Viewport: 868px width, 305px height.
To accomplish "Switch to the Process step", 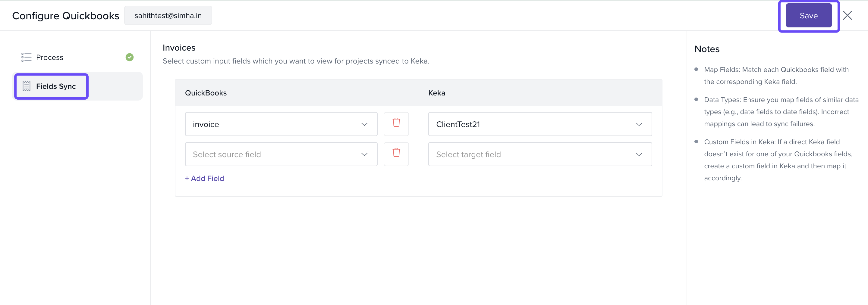I will click(x=49, y=57).
